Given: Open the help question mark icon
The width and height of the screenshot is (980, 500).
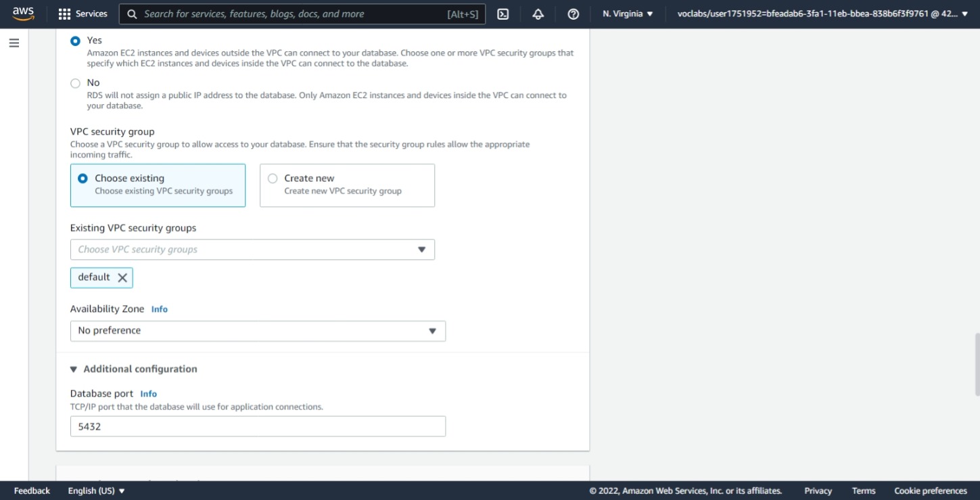Looking at the screenshot, I should tap(573, 13).
